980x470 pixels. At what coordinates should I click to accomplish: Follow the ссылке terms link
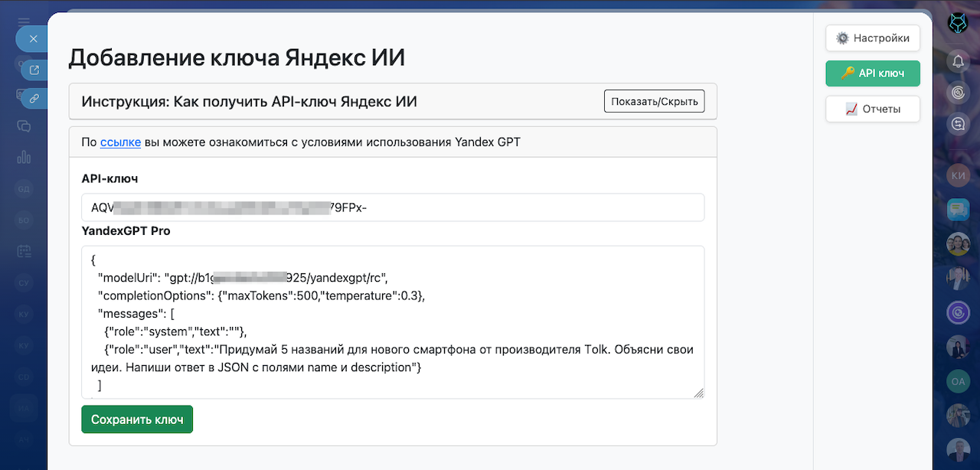tap(120, 142)
